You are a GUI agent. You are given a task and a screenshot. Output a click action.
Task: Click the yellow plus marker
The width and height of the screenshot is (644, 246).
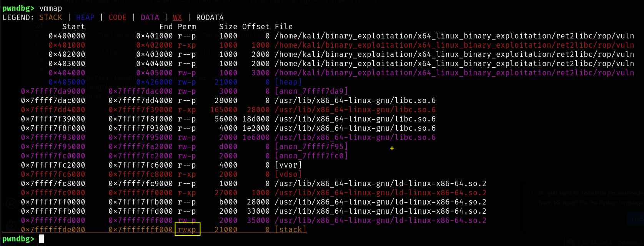point(392,148)
